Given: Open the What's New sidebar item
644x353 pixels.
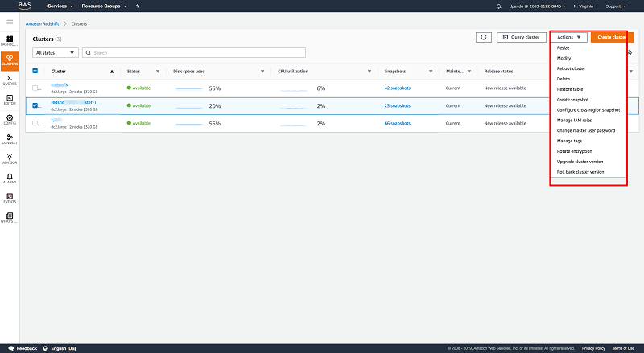Looking at the screenshot, I should (10, 218).
